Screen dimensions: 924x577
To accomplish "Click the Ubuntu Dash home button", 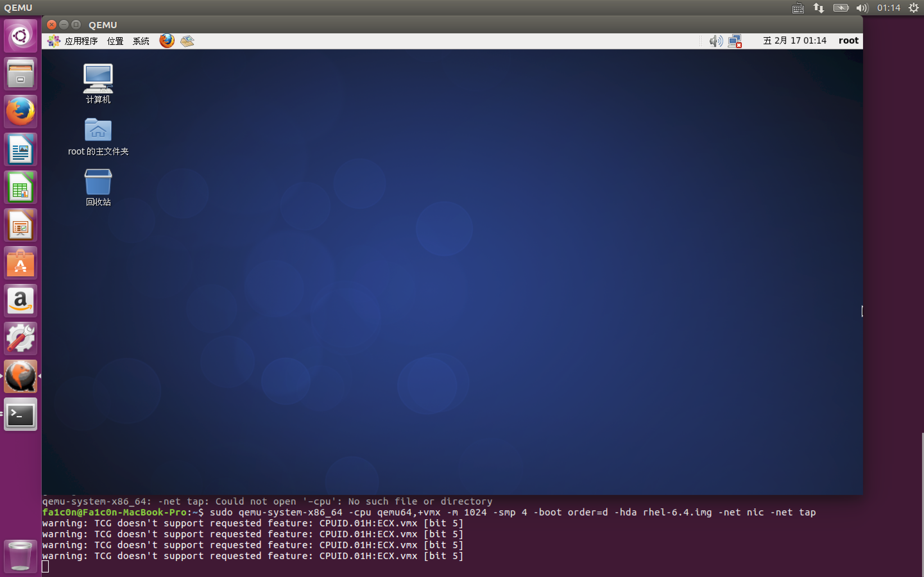I will coord(20,36).
